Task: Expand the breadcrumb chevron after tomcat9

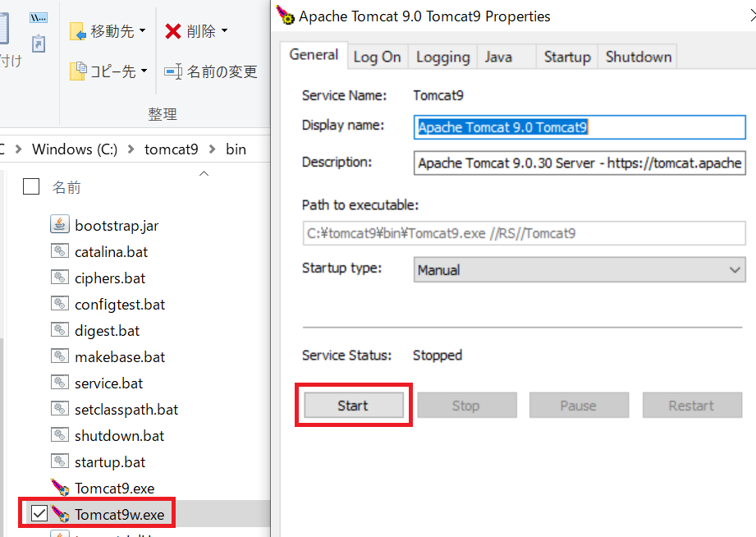Action: (212, 149)
